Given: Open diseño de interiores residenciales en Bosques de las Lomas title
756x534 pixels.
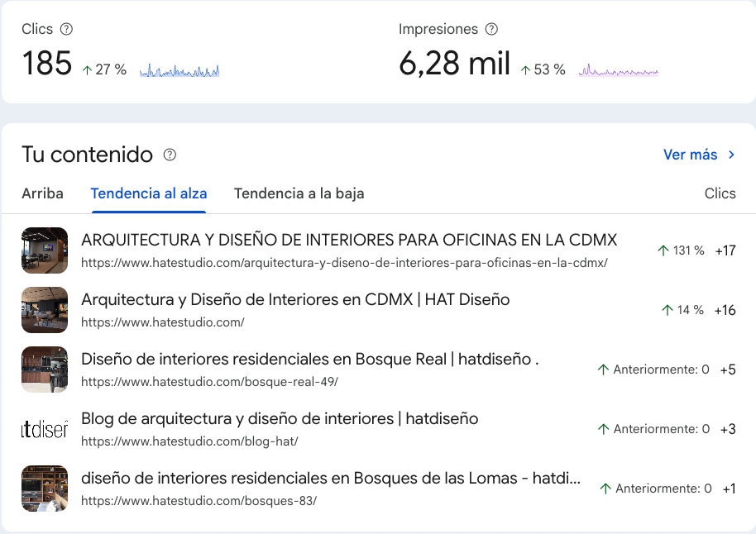Looking at the screenshot, I should (331, 478).
